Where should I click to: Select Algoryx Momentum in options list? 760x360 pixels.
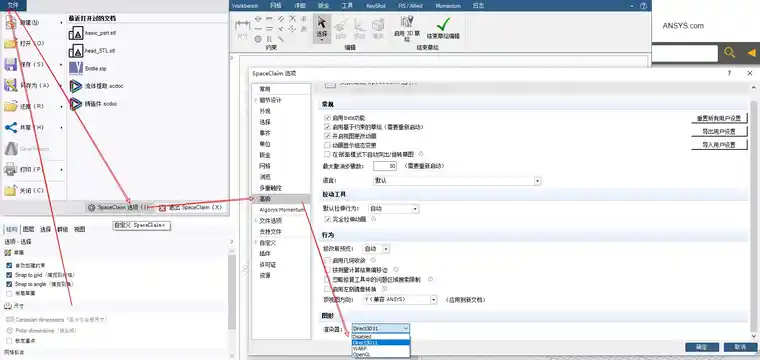tap(281, 210)
